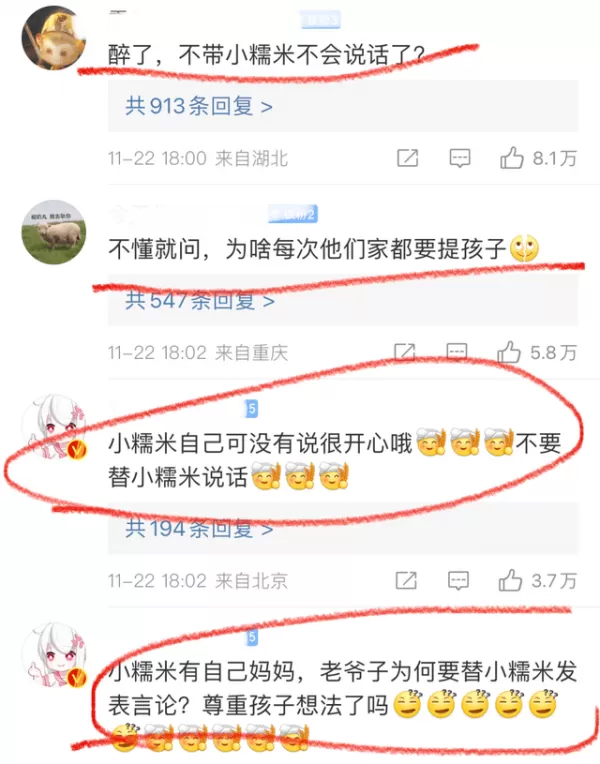Open the monkey king avatar profile
Viewport: 600px width, 764px height.
tap(54, 38)
